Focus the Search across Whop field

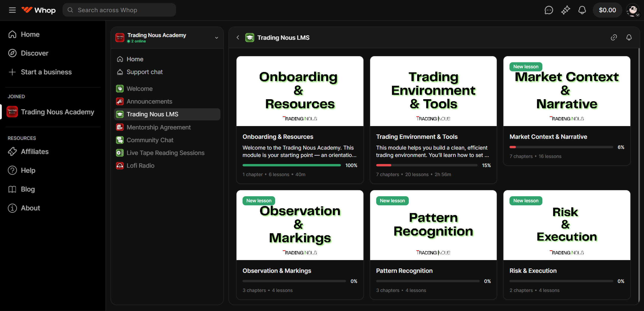[x=119, y=10]
